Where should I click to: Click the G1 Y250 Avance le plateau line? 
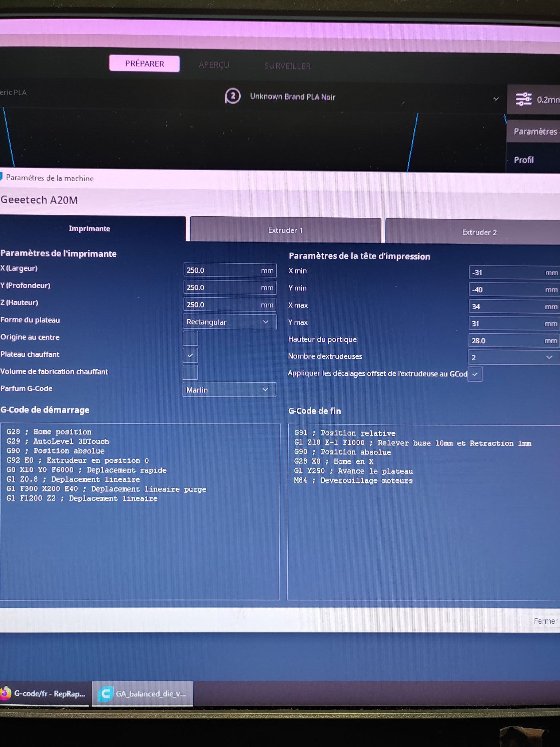[353, 471]
